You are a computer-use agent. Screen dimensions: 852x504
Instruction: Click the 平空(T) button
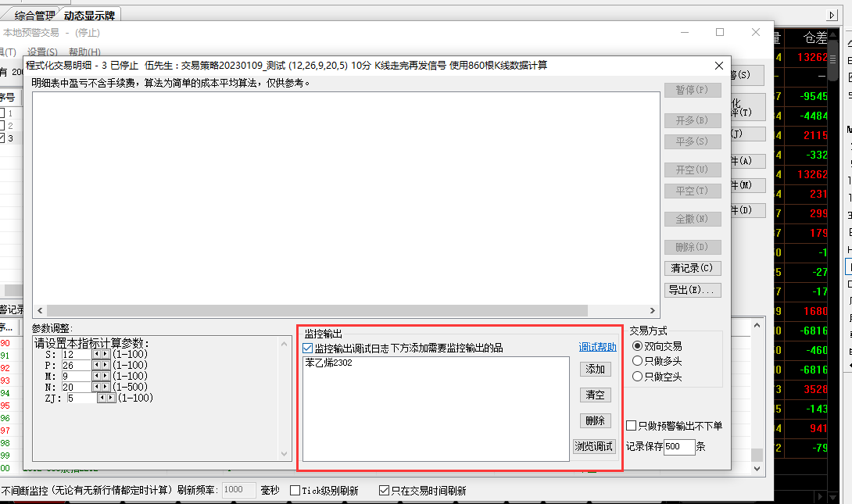(693, 191)
